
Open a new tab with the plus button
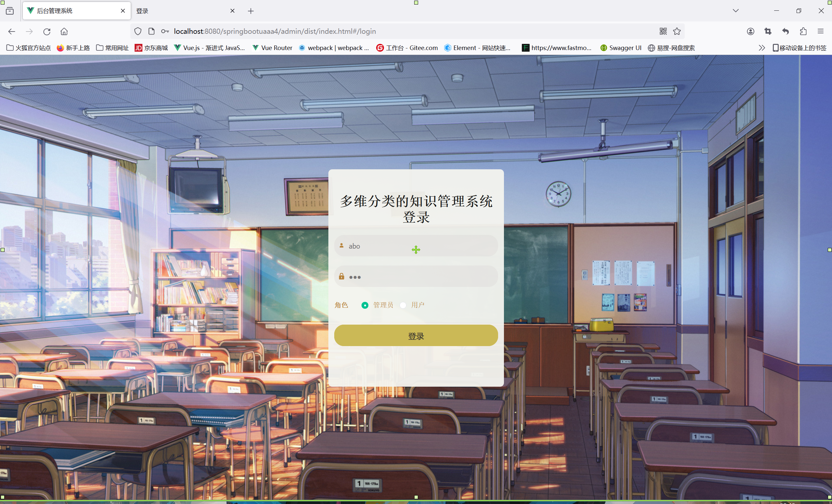pyautogui.click(x=251, y=11)
